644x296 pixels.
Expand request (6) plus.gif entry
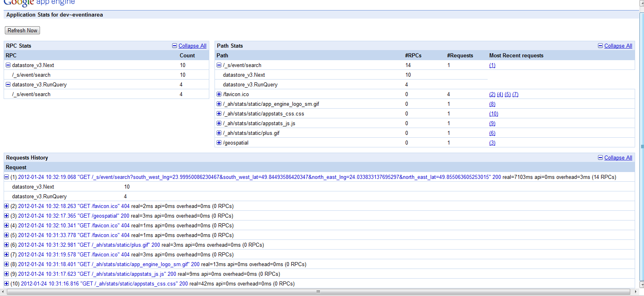pyautogui.click(x=6, y=245)
